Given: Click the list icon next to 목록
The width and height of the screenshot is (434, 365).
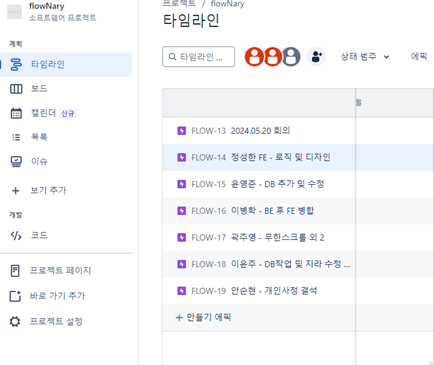Looking at the screenshot, I should 16,137.
